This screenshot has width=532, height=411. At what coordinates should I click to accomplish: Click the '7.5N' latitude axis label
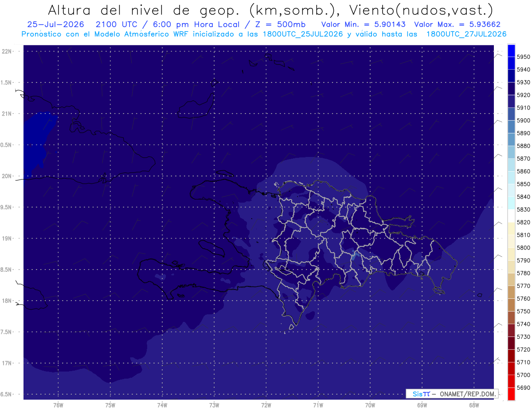click(6, 332)
